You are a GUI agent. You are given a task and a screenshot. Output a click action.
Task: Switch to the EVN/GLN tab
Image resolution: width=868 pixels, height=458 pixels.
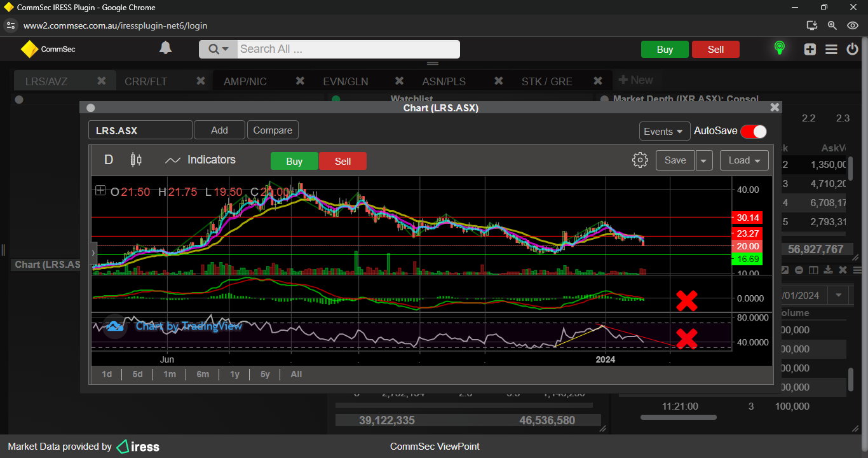click(x=345, y=81)
